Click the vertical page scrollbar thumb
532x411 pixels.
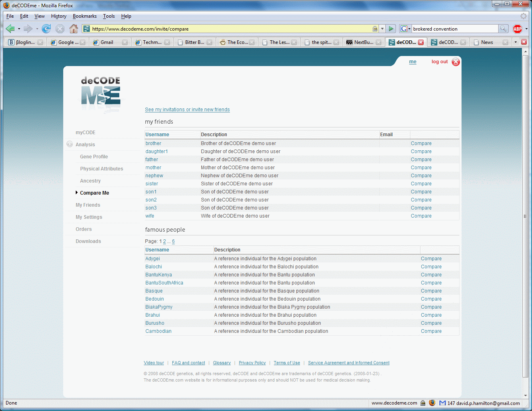tap(525, 216)
